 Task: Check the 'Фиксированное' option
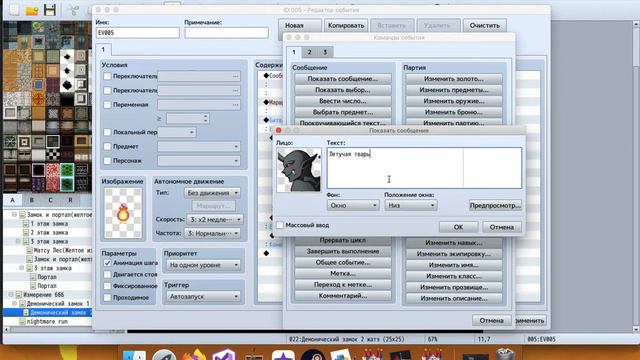click(x=107, y=286)
